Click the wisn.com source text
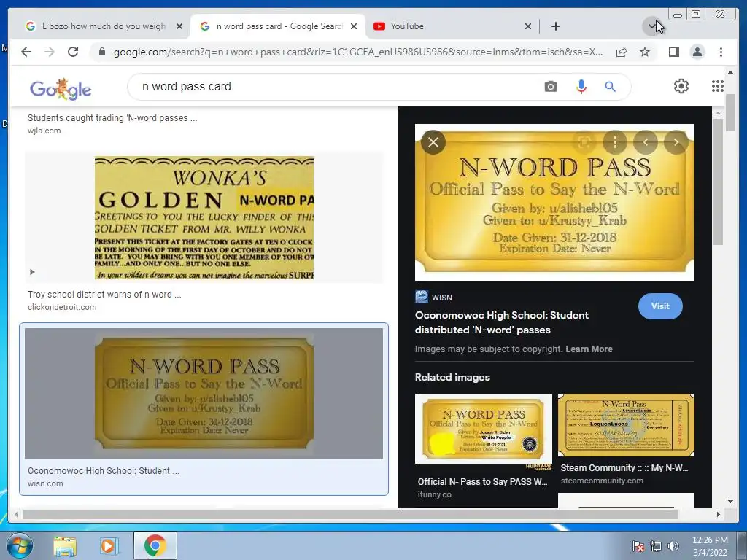Viewport: 747px width, 560px height. click(x=45, y=483)
